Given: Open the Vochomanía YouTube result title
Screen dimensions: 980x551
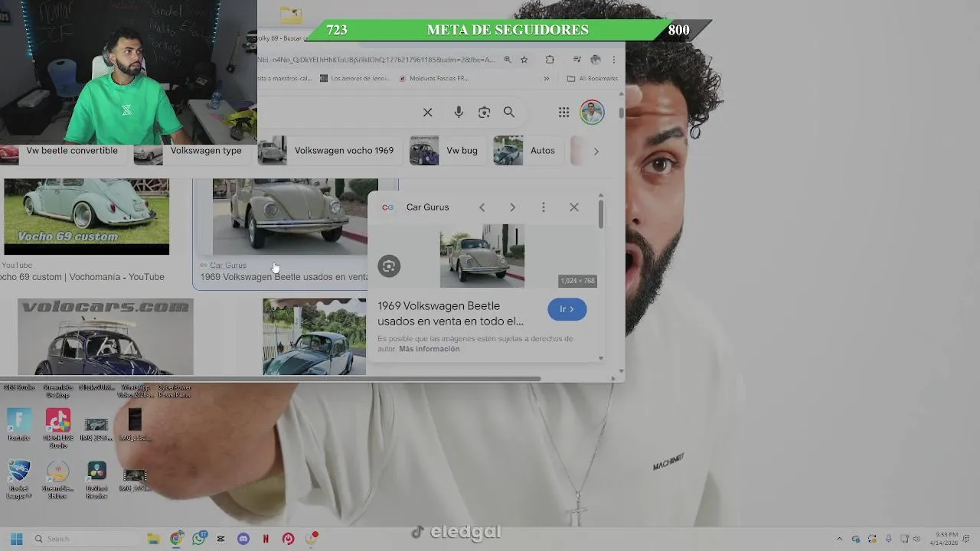Looking at the screenshot, I should click(80, 277).
